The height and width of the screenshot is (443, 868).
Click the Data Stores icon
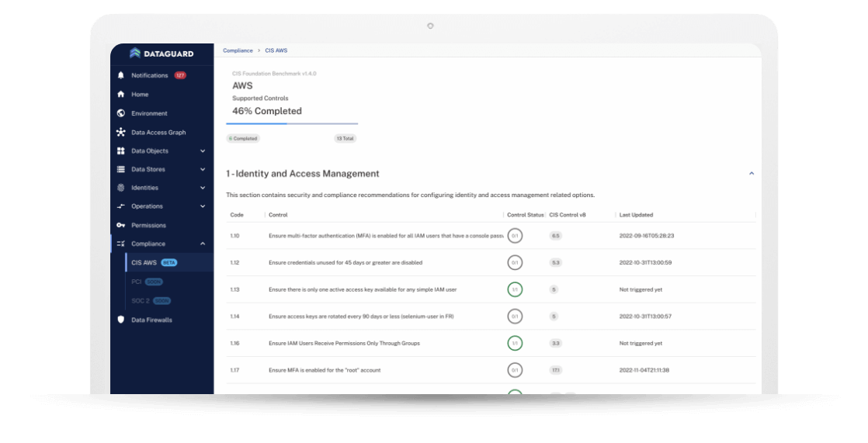point(120,169)
